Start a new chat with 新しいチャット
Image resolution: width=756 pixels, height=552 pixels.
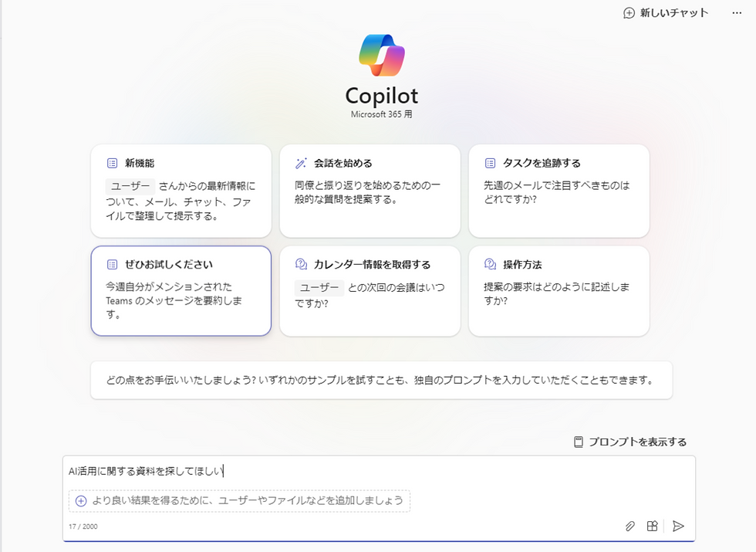pos(666,13)
